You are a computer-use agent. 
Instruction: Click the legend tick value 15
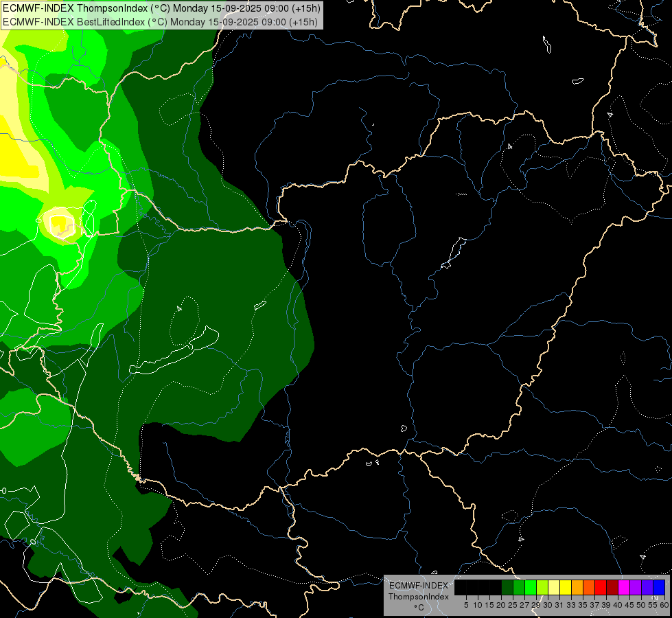489,605
